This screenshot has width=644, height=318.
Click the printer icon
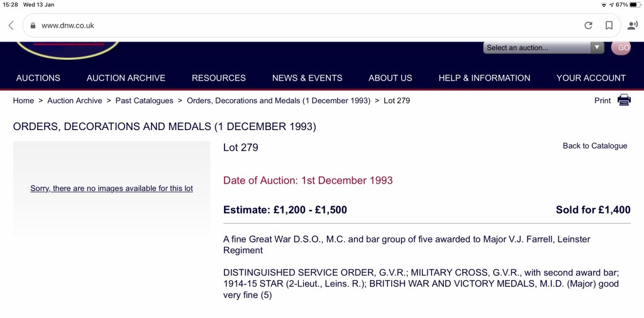pos(624,100)
